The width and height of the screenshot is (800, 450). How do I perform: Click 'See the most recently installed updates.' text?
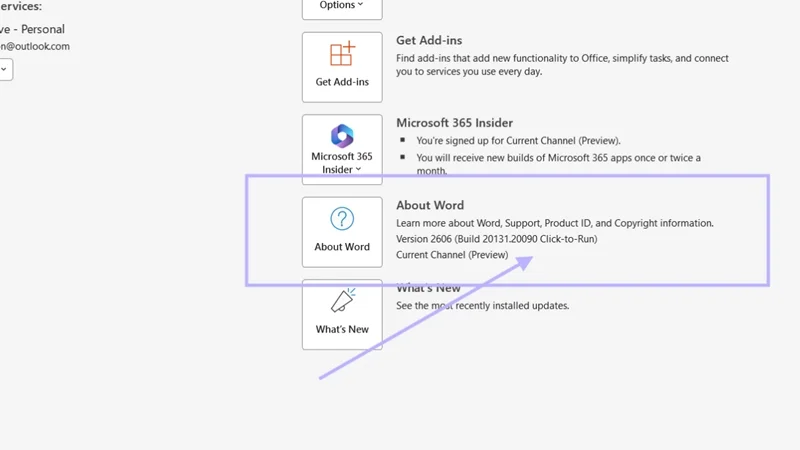point(483,306)
